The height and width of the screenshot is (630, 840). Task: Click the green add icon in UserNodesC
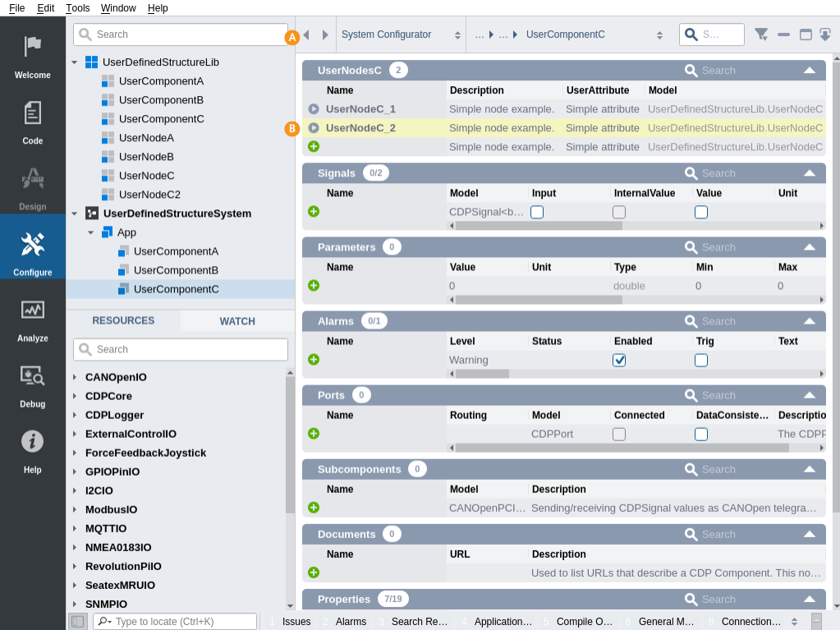[314, 147]
